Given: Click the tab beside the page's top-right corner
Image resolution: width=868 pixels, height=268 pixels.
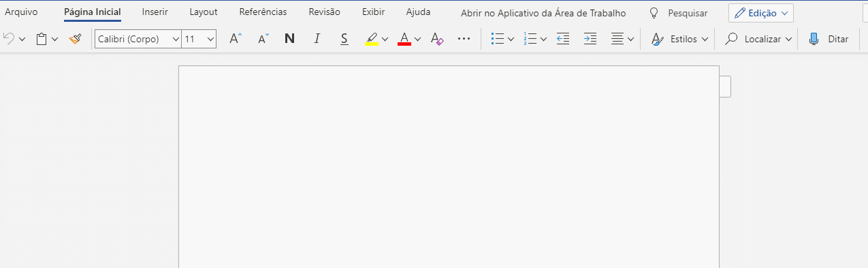Looking at the screenshot, I should [x=725, y=87].
